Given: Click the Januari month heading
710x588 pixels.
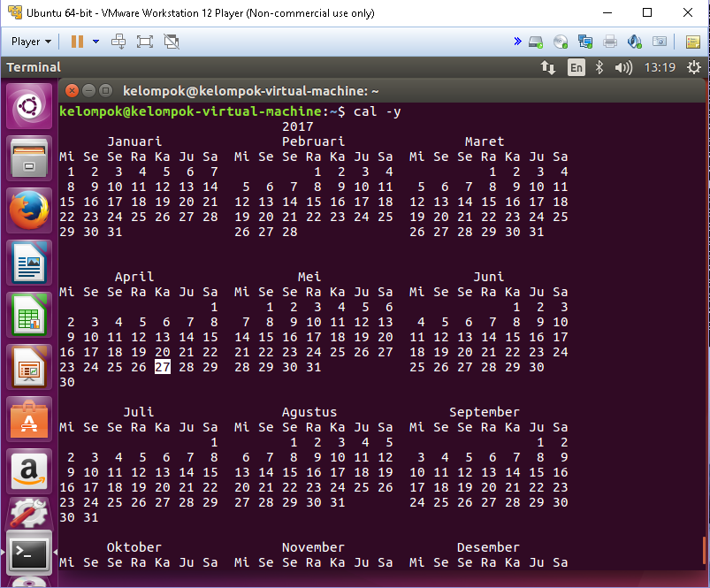Looking at the screenshot, I should tap(134, 141).
